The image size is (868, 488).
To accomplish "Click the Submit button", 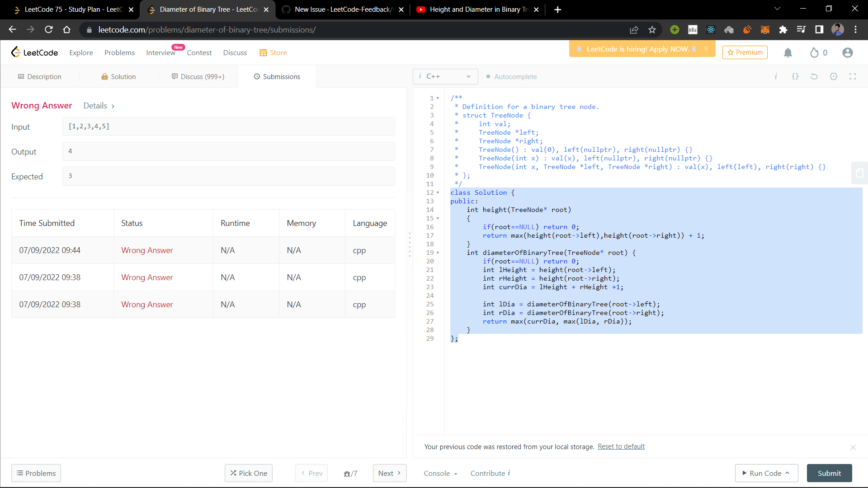I will point(829,473).
